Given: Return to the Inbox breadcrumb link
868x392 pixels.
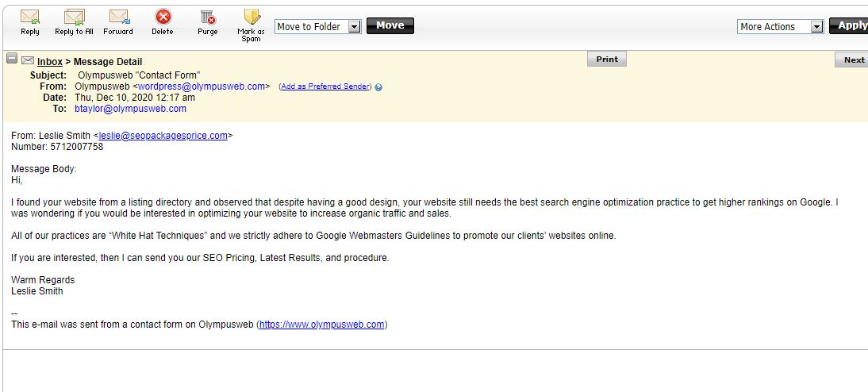Looking at the screenshot, I should click(x=50, y=62).
